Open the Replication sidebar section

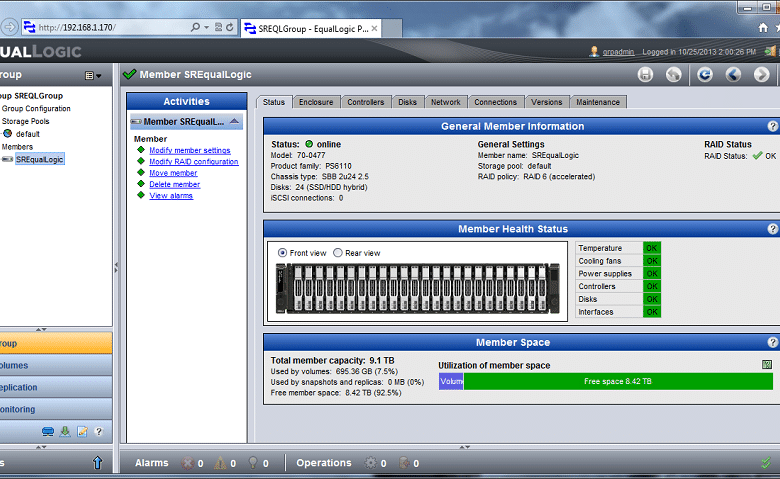pos(56,387)
